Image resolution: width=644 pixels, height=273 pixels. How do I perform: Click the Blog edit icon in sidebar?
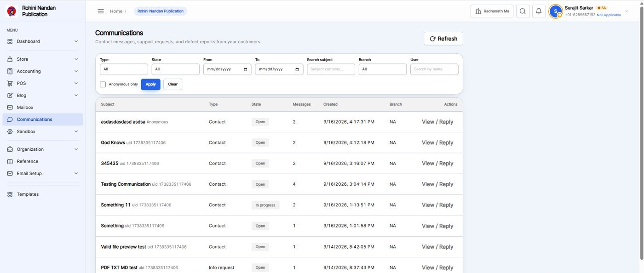point(10,96)
